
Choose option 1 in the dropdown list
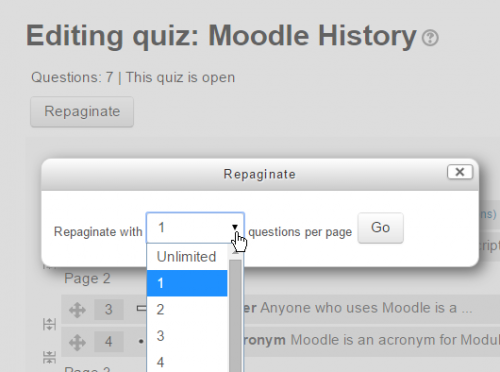(187, 283)
